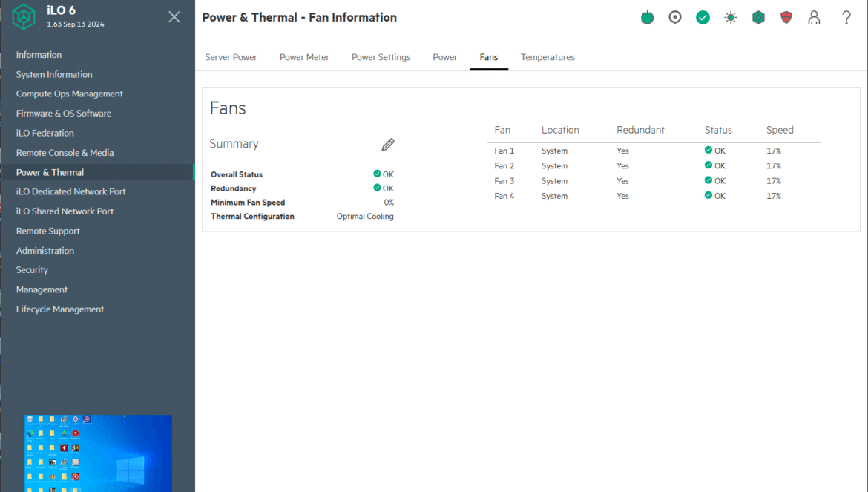Open the Management section

[x=42, y=289]
